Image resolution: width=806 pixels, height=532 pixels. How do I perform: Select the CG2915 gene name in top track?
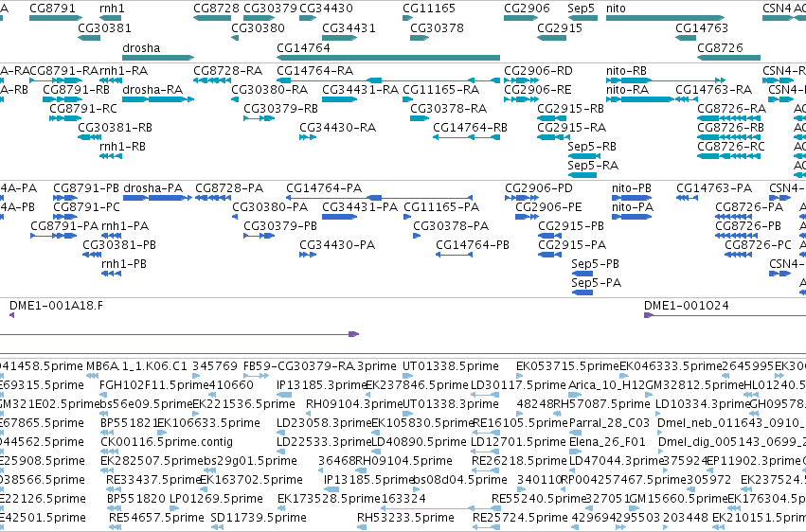(x=560, y=27)
